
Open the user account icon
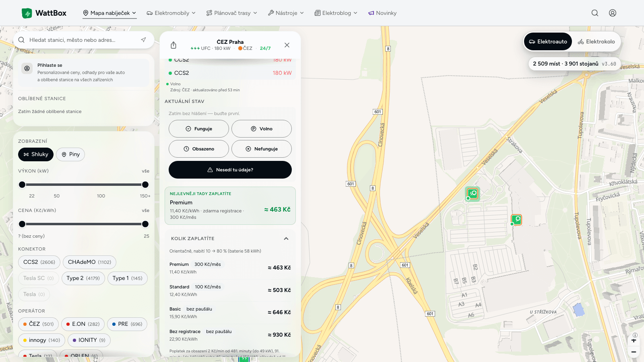pos(613,13)
